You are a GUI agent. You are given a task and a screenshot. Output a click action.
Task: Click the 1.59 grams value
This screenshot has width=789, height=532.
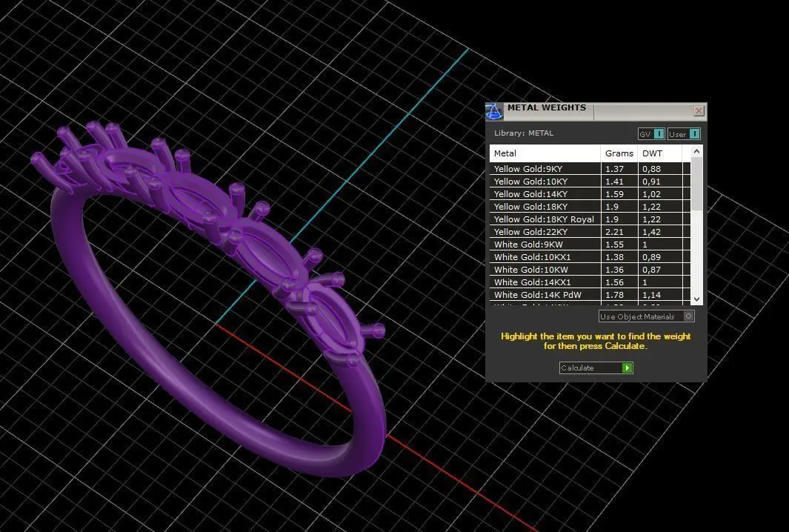(614, 194)
